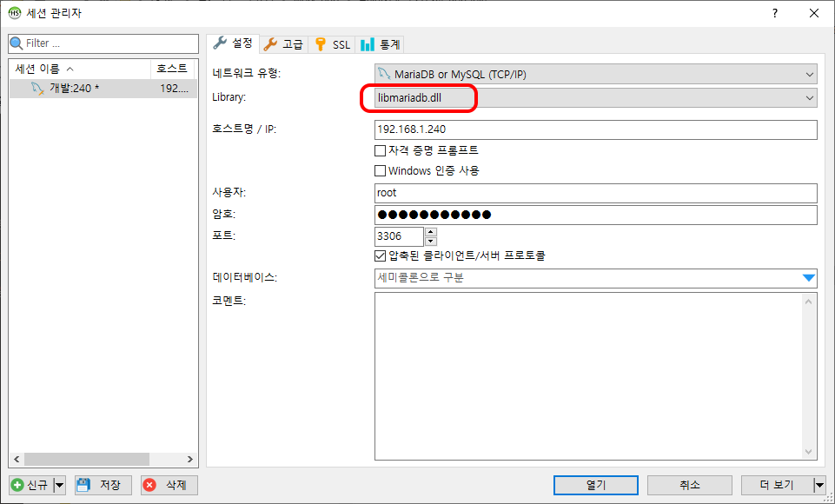
Task: Click the yellow key icon on the SSL tab
Action: [x=321, y=43]
